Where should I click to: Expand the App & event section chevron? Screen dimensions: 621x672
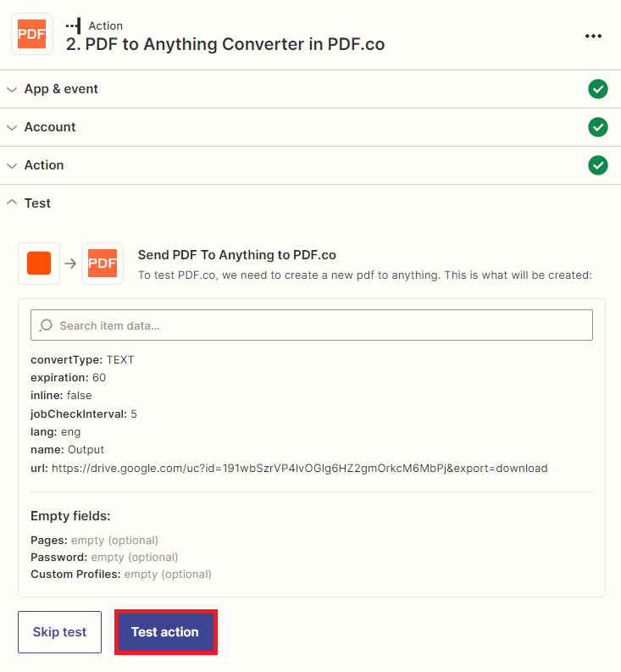(x=12, y=90)
